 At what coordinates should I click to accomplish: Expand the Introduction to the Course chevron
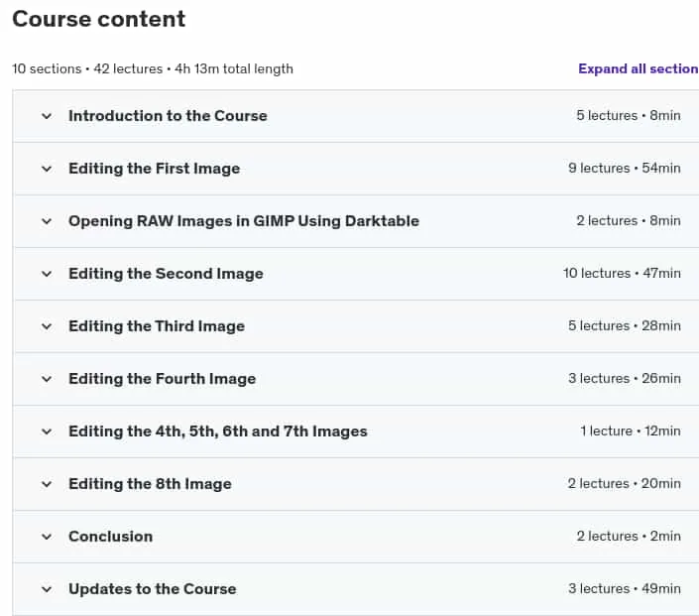(47, 116)
